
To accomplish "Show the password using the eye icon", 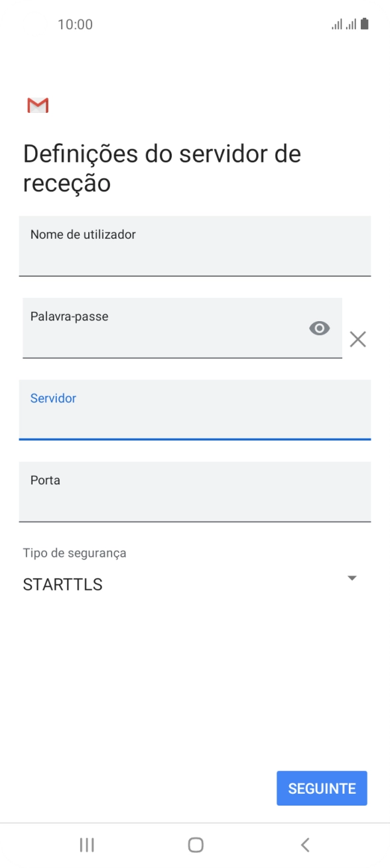I will (x=320, y=328).
